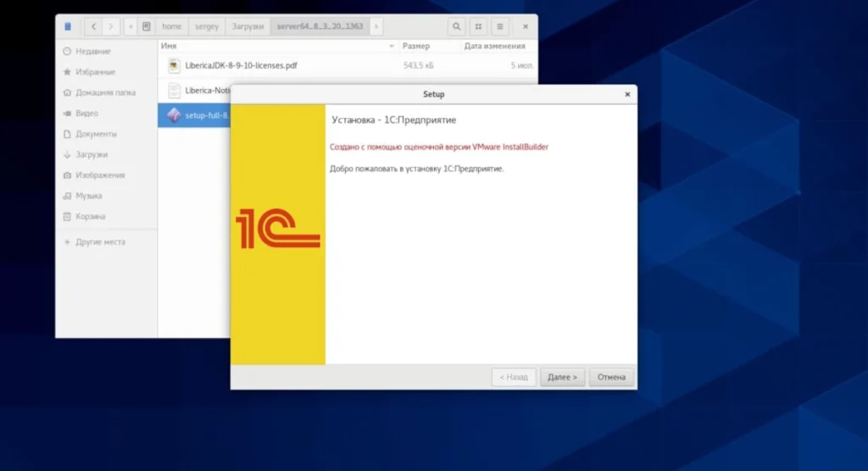868x471 pixels.
Task: Sort files by the Имя column header
Action: (278, 46)
